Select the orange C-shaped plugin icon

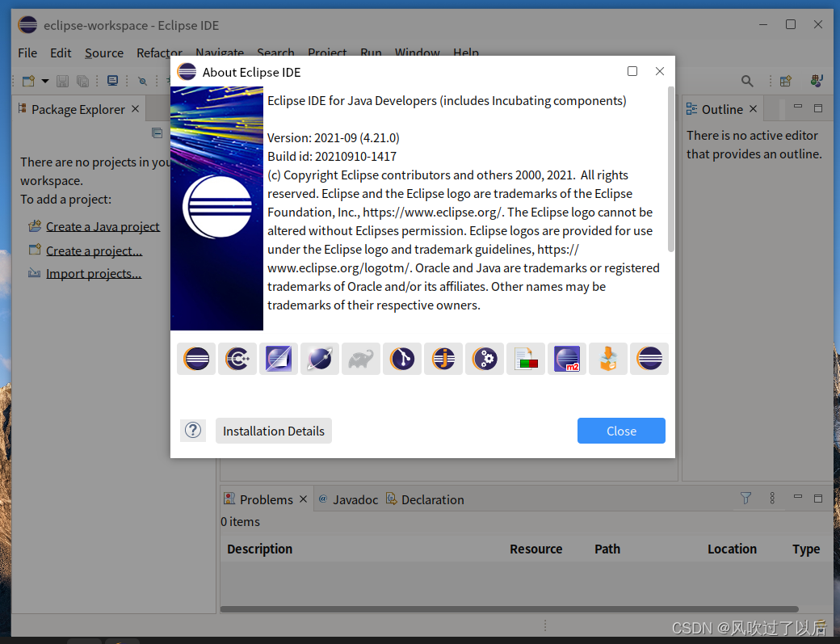pos(237,359)
